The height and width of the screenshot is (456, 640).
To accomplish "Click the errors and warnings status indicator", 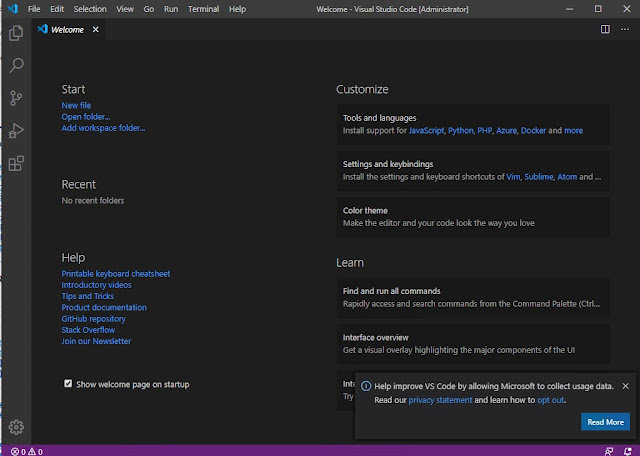I will pyautogui.click(x=27, y=452).
